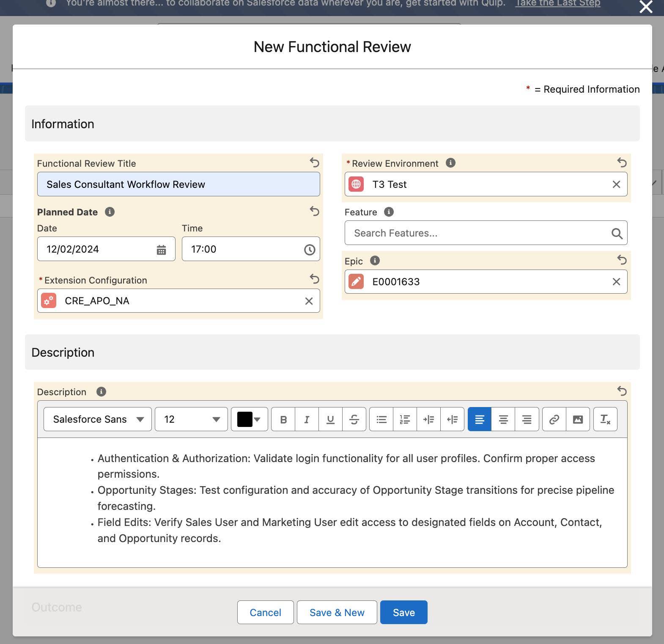Click the Description section header
664x644 pixels.
point(332,352)
